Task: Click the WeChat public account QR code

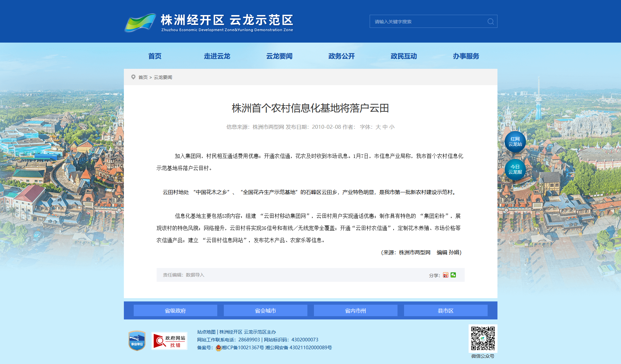Action: [x=483, y=338]
